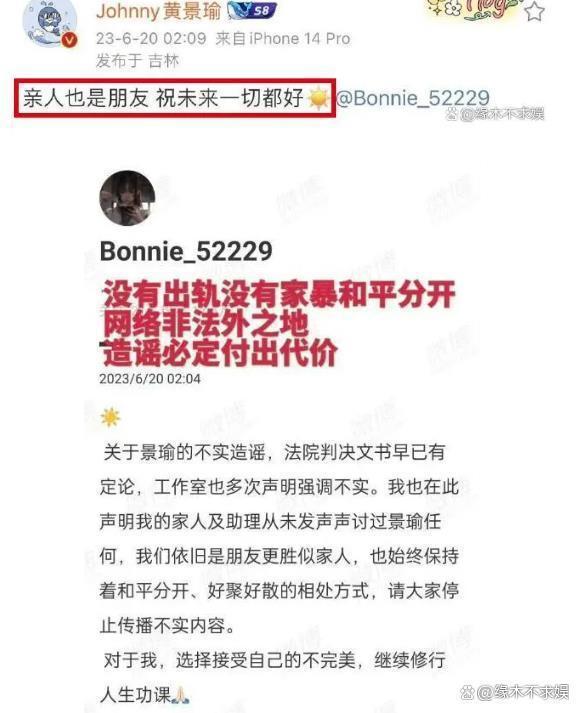Screen dimensions: 581x713
Task: Tap the S8 membership level badge
Action: coord(252,10)
